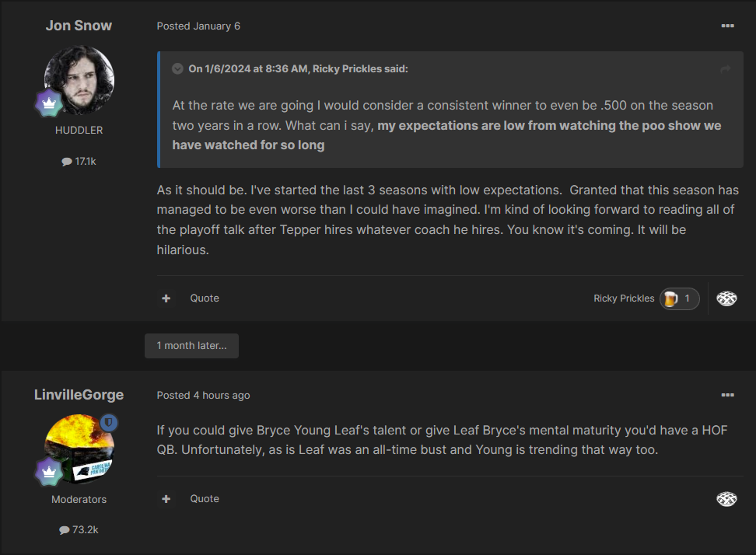Go to quoted Ricky Prickles post via arrow
Image resolution: width=756 pixels, height=555 pixels.
coord(725,69)
